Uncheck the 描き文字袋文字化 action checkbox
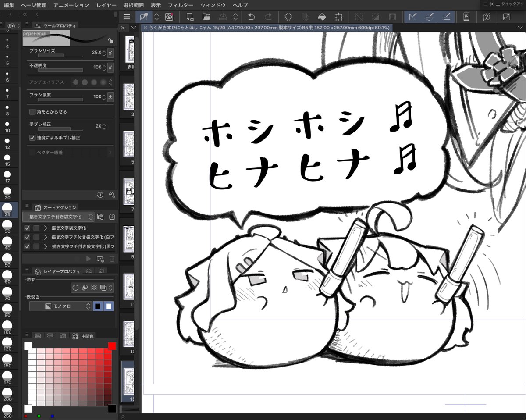Screen dimensions: 526x420 pos(27,228)
